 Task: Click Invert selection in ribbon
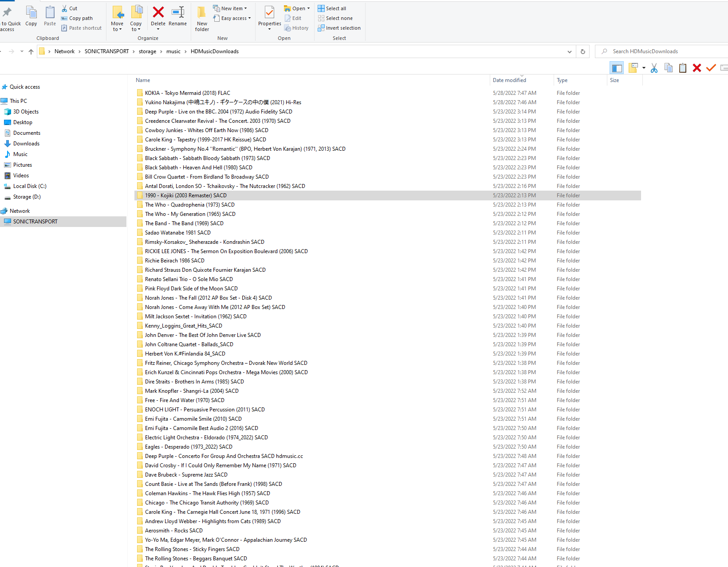pyautogui.click(x=339, y=28)
